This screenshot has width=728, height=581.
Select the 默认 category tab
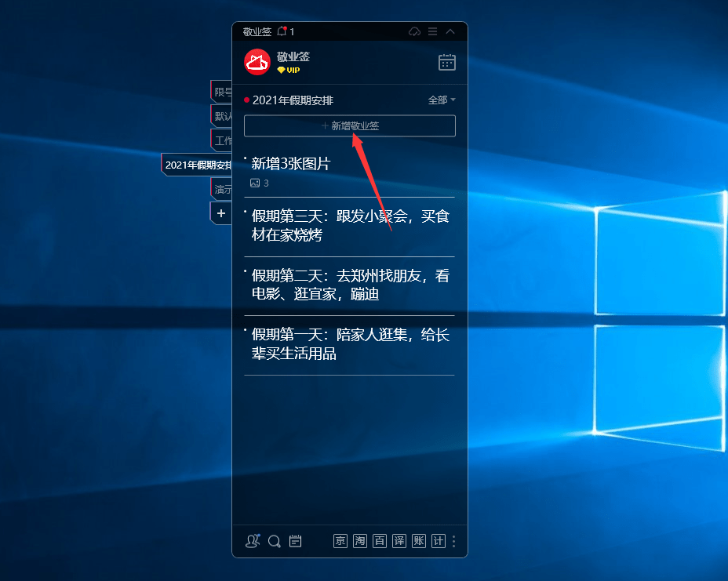click(x=222, y=116)
